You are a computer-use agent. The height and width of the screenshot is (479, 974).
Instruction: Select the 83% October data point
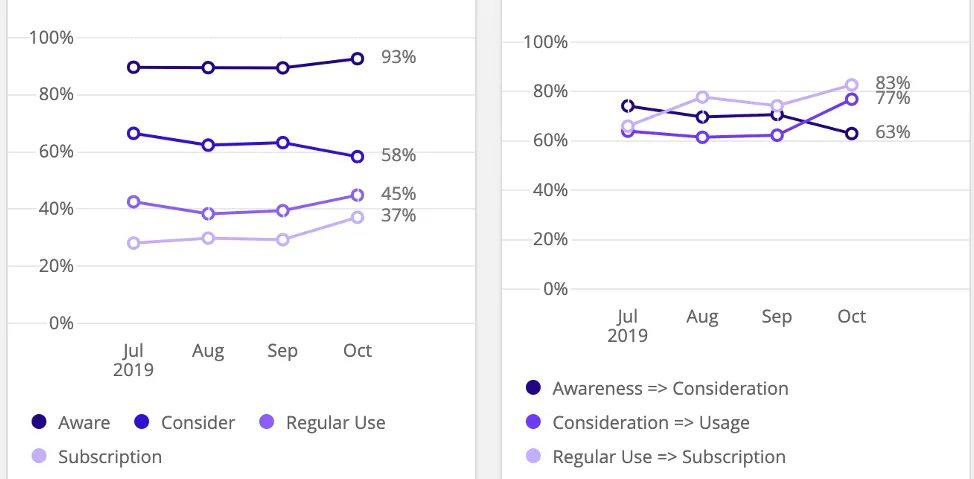pos(852,85)
